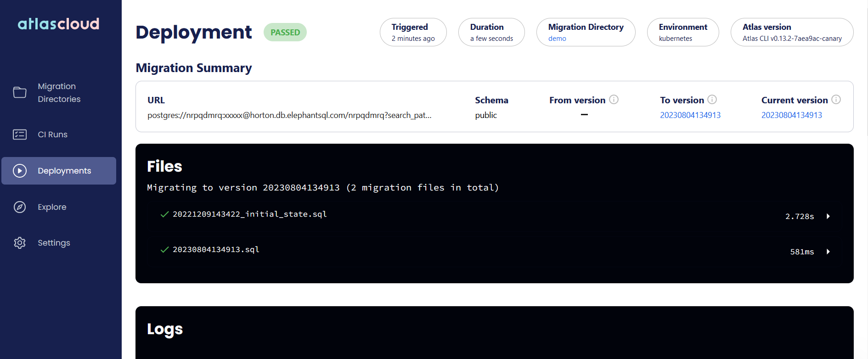Viewport: 868px width, 359px height.
Task: Click the Migration Directories folder icon
Action: pos(20,93)
